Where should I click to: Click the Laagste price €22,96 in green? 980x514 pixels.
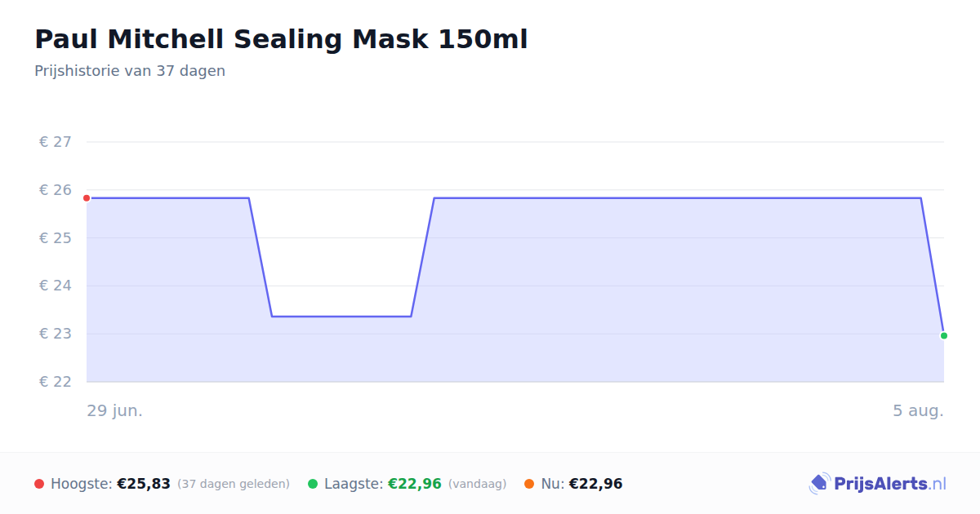click(x=415, y=484)
